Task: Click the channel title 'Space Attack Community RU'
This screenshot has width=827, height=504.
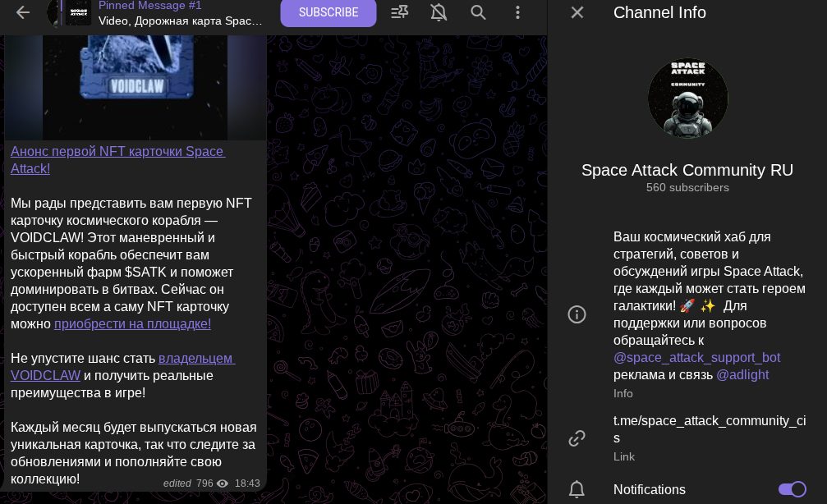Action: tap(687, 170)
